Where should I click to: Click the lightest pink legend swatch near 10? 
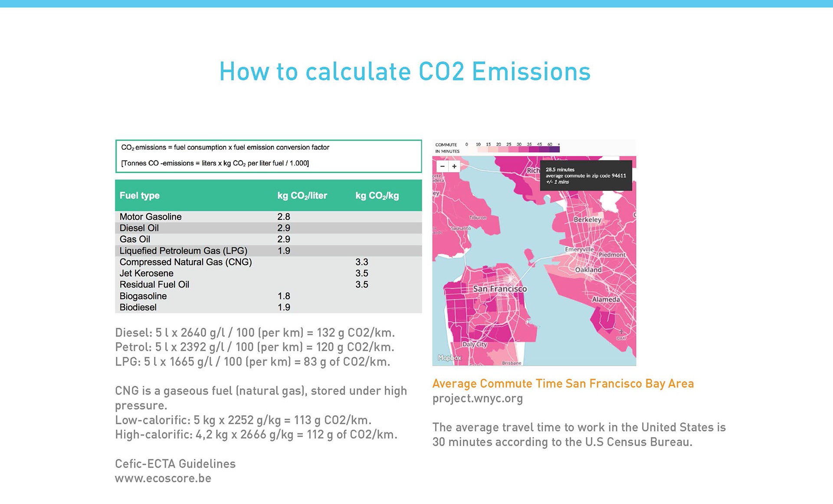(482, 150)
